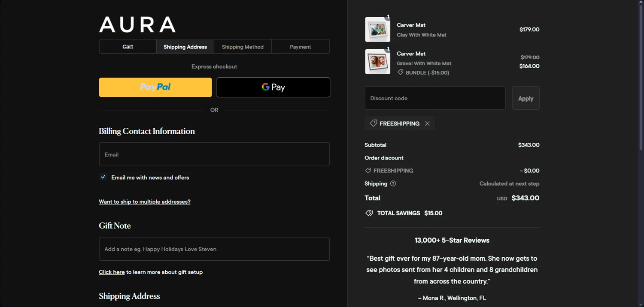The width and height of the screenshot is (644, 307).
Task: Click the shipping help question mark icon
Action: coord(393,184)
